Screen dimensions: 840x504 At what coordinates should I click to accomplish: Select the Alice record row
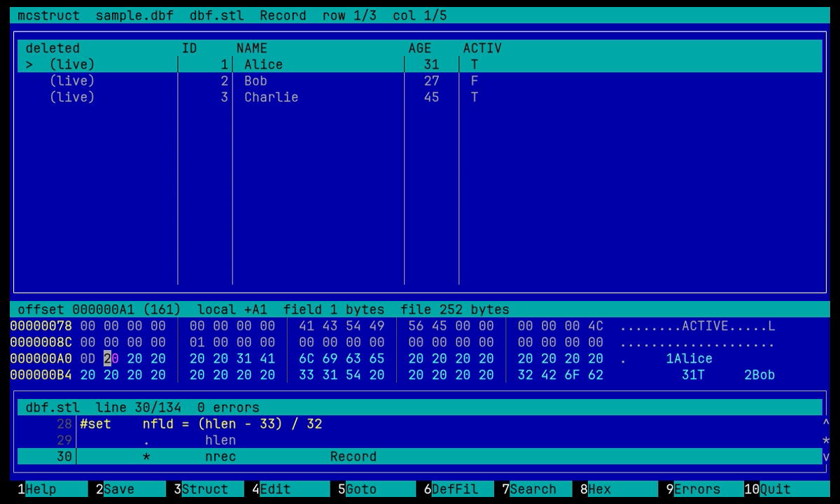[420, 64]
